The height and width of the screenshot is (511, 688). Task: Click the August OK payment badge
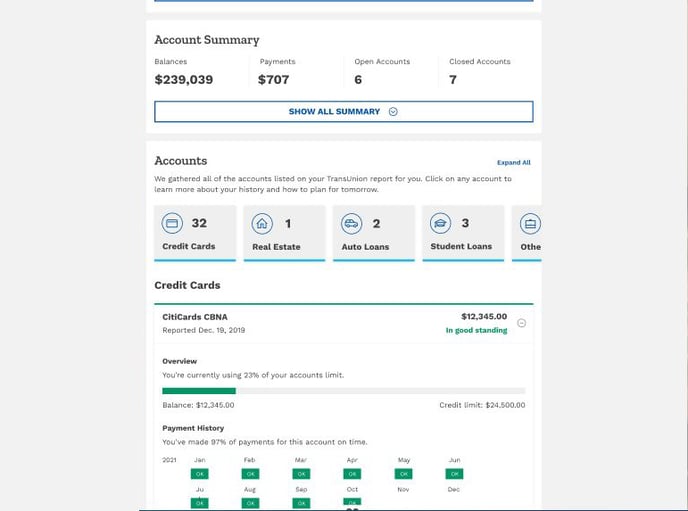pyautogui.click(x=251, y=503)
